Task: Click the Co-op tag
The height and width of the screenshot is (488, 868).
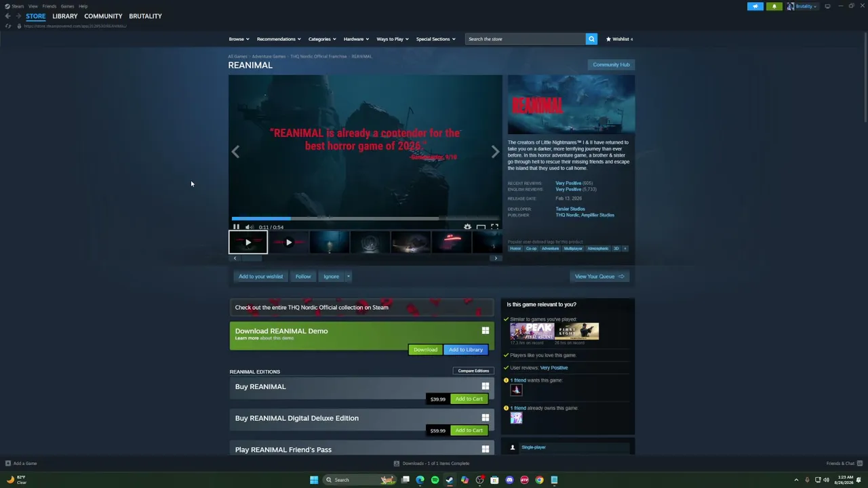Action: [x=531, y=249]
